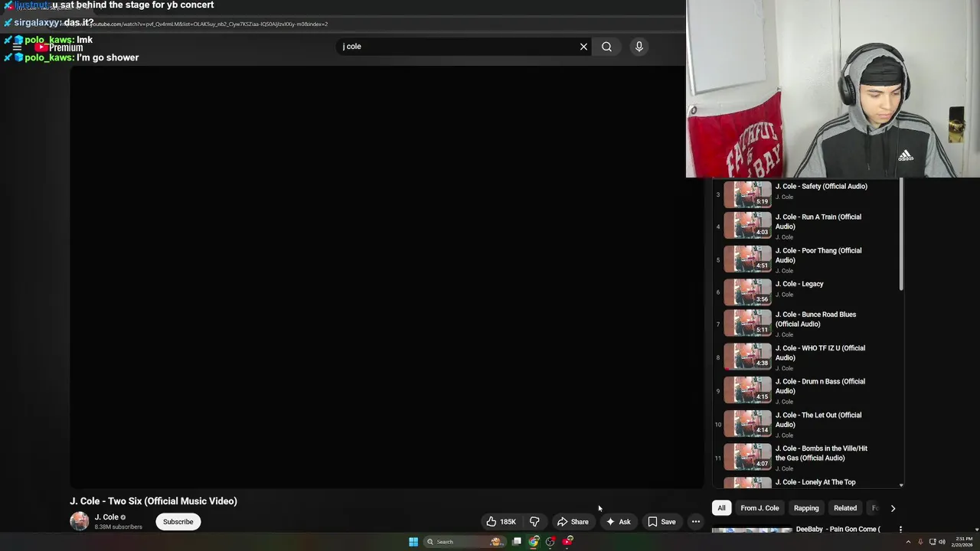
Task: Like the video with 185K thumbs up
Action: point(501,522)
